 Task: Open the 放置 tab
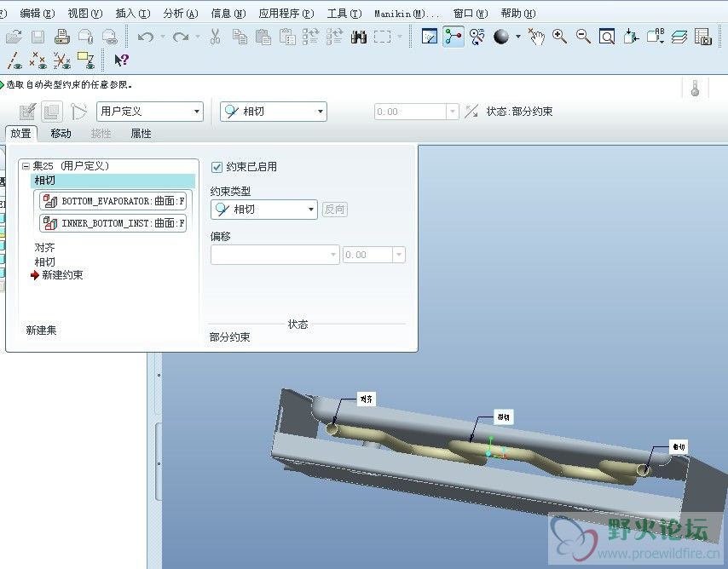21,134
